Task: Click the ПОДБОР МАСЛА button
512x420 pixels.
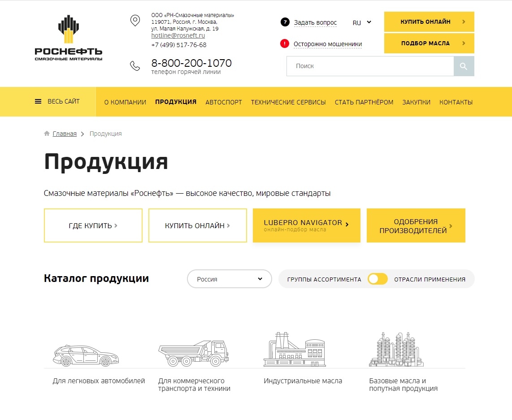Action: 429,43
